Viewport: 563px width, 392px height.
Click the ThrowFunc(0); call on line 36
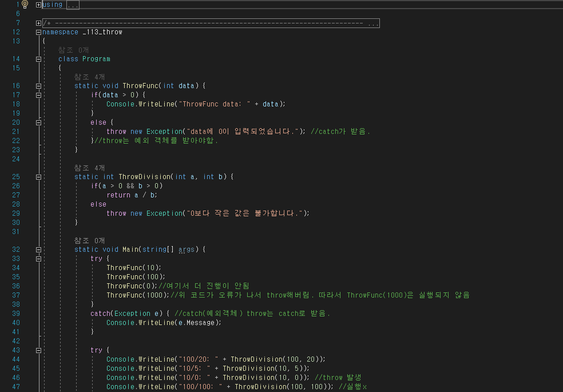point(132,286)
